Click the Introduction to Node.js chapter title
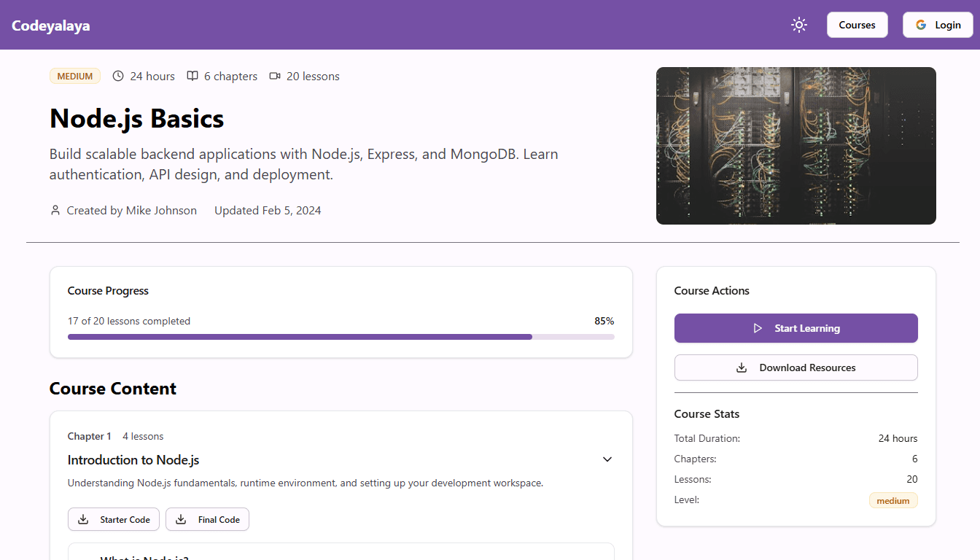Screen dimensions: 980x560 tap(133, 460)
